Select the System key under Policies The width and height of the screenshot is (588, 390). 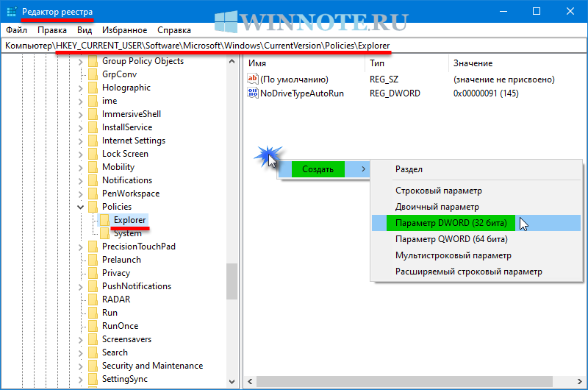(x=127, y=233)
